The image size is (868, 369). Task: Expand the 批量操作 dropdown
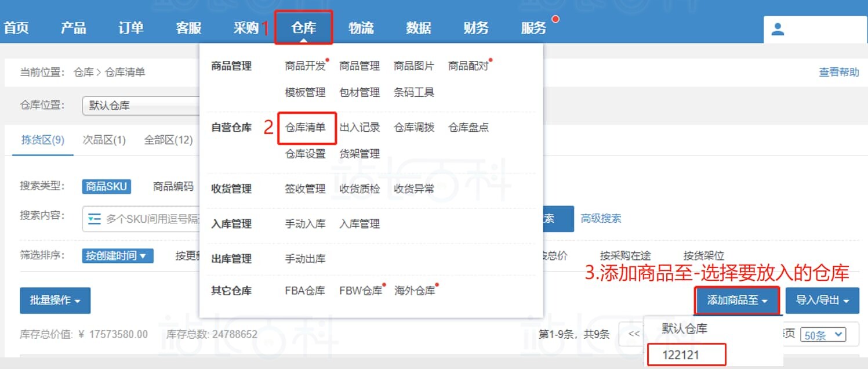point(55,301)
